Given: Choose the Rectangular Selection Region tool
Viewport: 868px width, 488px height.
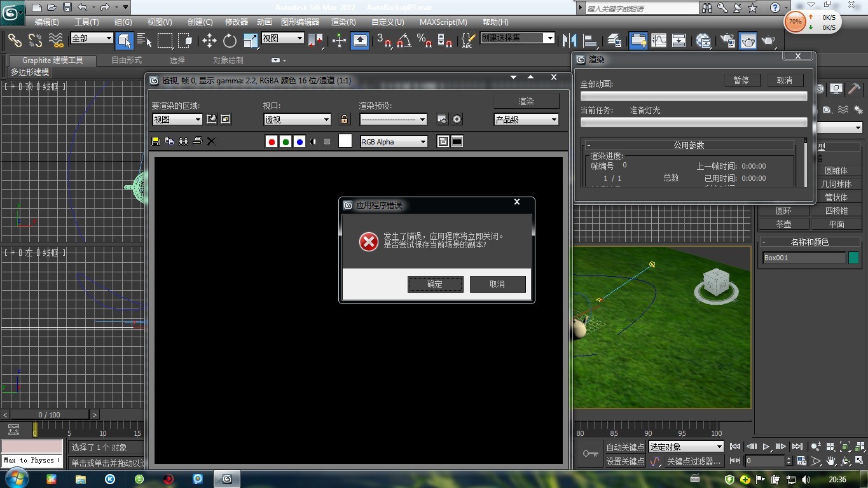Looking at the screenshot, I should 165,41.
